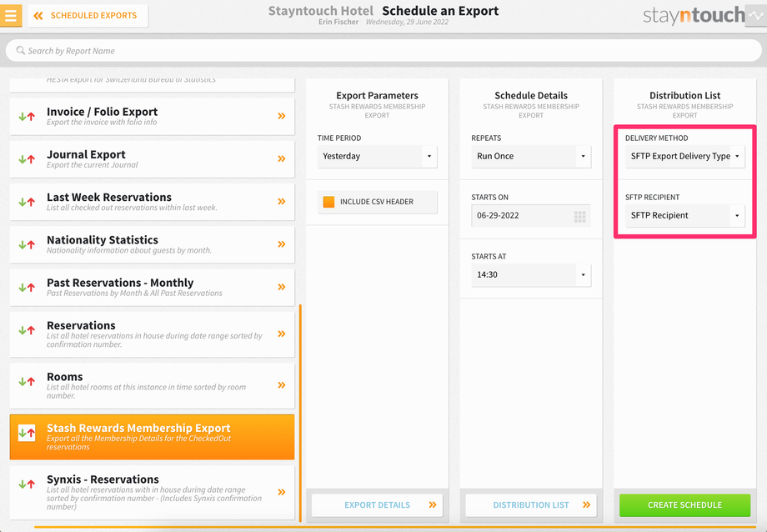
Task: Click the magnifier search icon
Action: pyautogui.click(x=21, y=50)
